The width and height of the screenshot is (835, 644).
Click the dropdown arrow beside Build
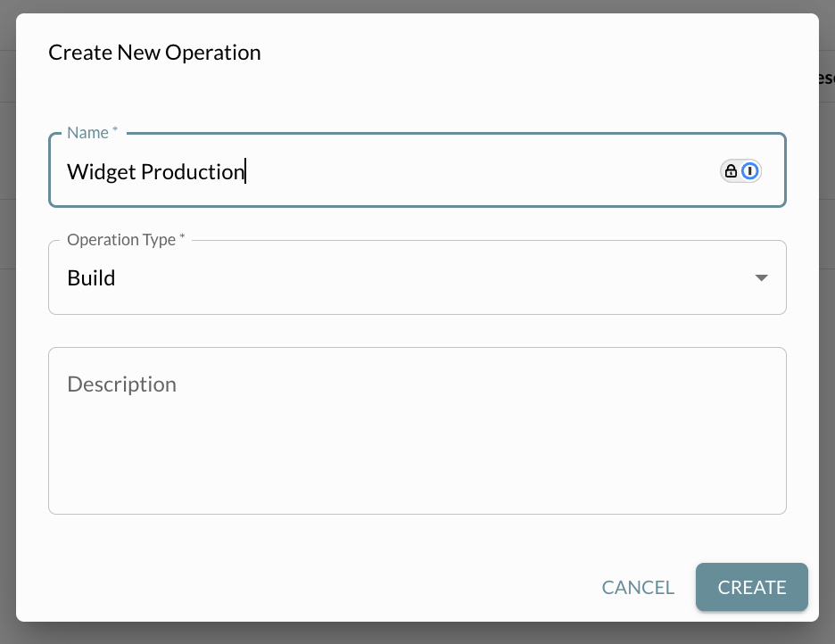[761, 277]
